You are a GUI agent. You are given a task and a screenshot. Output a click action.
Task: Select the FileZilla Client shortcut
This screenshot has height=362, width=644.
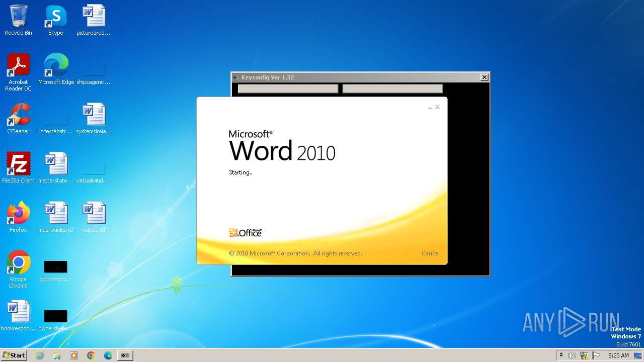click(x=18, y=168)
